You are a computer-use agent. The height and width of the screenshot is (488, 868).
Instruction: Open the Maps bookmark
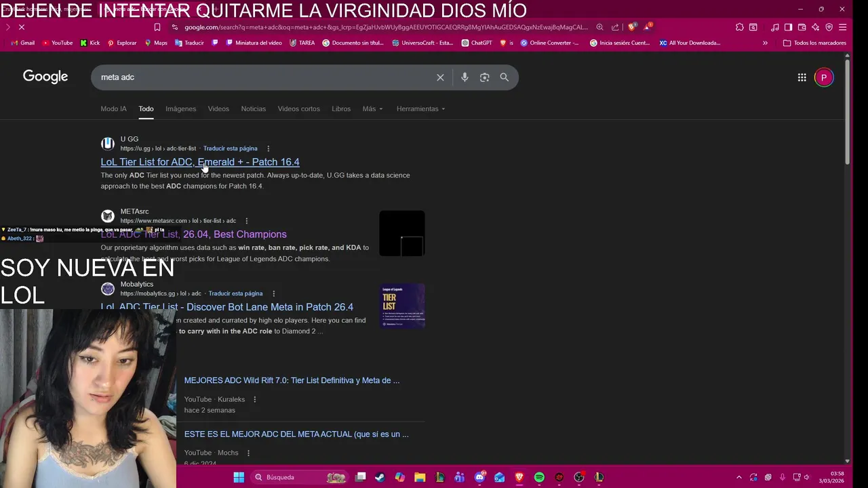[x=156, y=43]
